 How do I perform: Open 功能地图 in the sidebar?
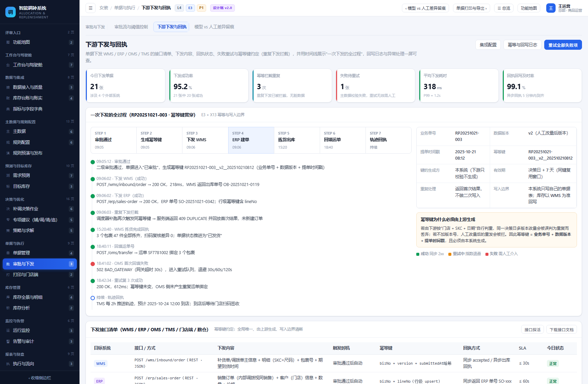click(x=40, y=42)
